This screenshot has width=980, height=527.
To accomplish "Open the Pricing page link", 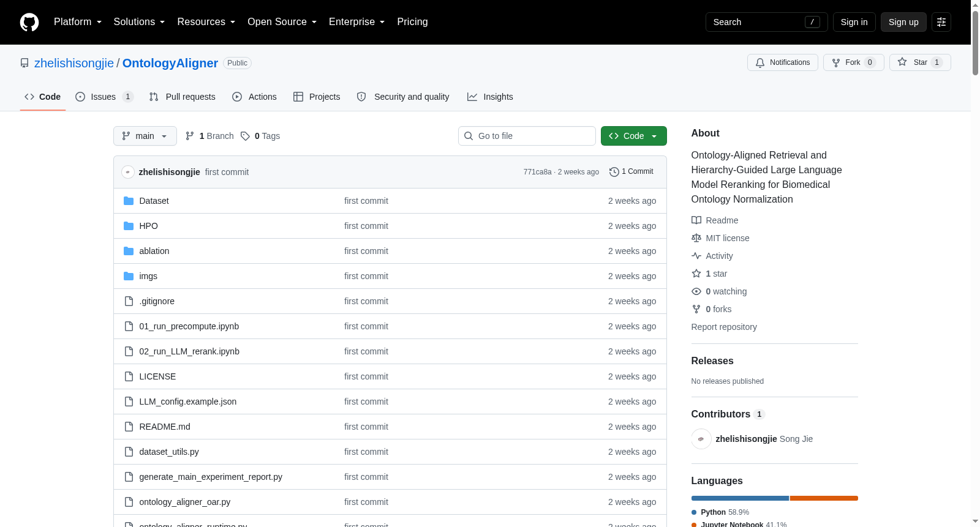I will pos(412,22).
